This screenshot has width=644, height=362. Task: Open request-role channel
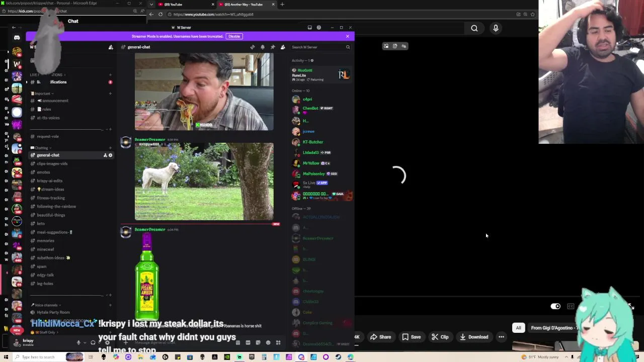(48, 136)
